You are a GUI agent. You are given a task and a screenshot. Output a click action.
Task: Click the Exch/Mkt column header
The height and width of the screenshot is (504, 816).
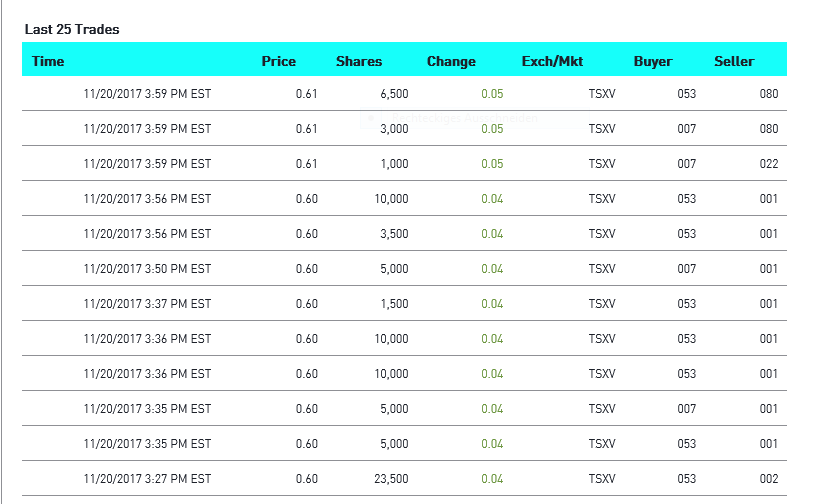552,61
